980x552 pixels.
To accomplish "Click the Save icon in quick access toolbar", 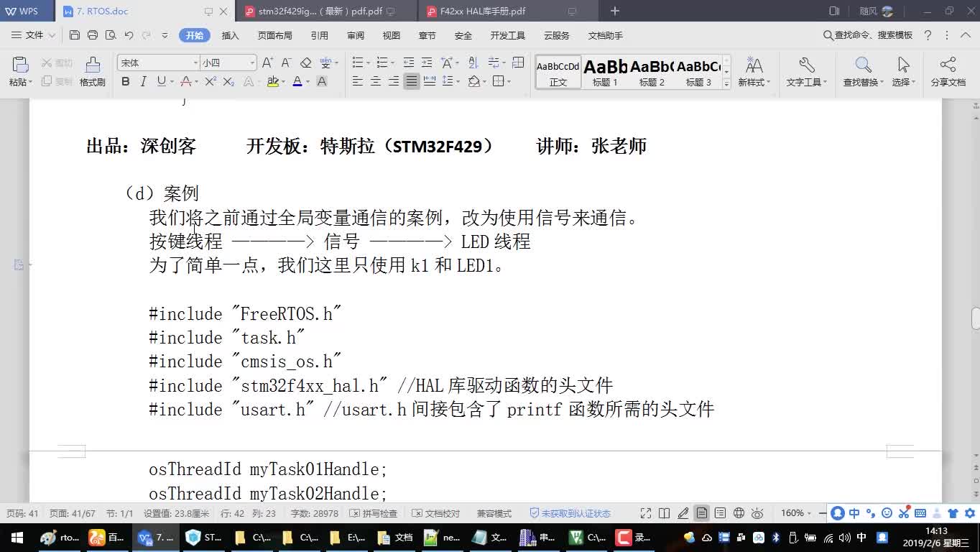I will coord(75,35).
